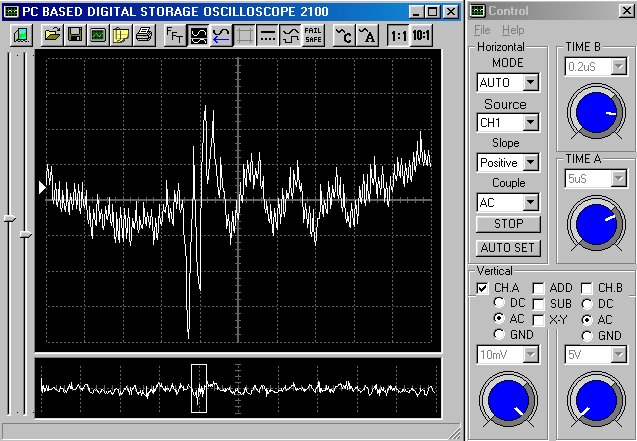Enable the ADD math checkbox
This screenshot has width=637, height=441.
(538, 288)
